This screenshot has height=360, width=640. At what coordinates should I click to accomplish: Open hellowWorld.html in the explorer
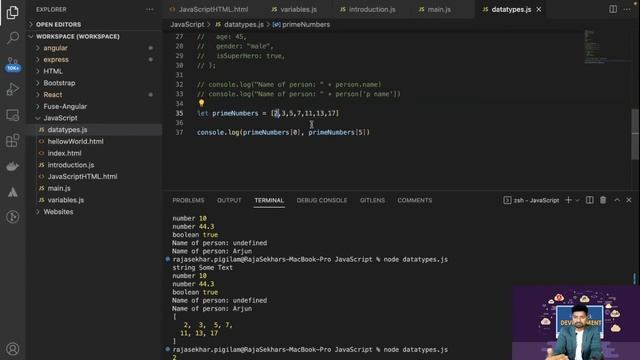tap(75, 142)
